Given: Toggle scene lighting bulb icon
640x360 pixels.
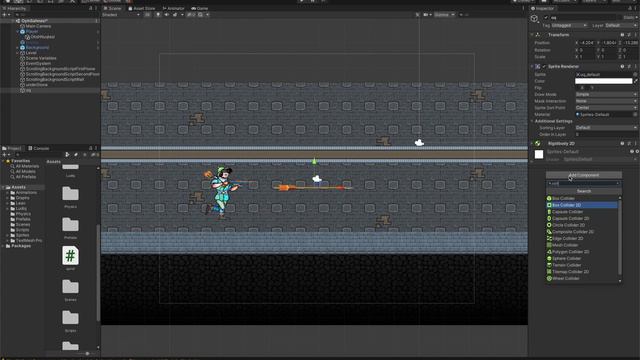Looking at the screenshot, I should [158, 15].
